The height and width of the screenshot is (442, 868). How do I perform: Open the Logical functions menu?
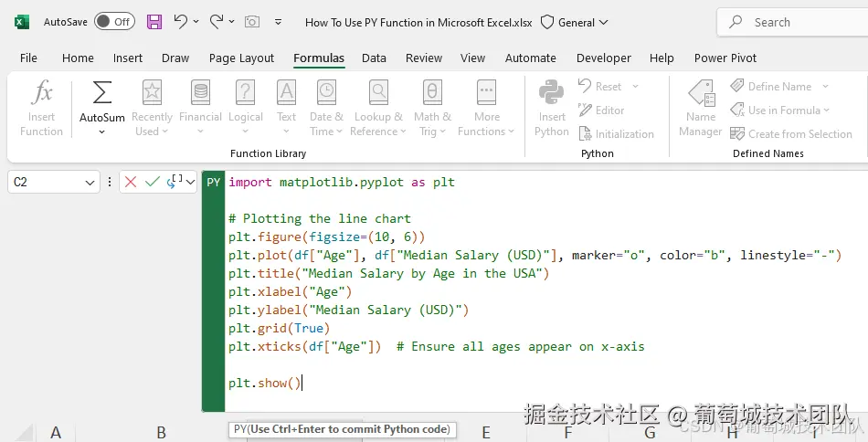245,107
